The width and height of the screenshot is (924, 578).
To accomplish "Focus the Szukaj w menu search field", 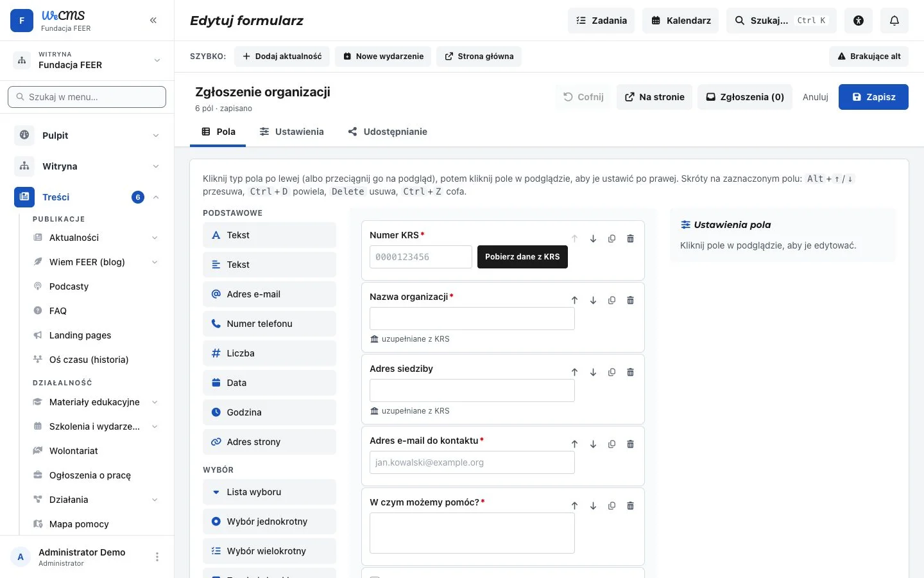I will [x=87, y=97].
